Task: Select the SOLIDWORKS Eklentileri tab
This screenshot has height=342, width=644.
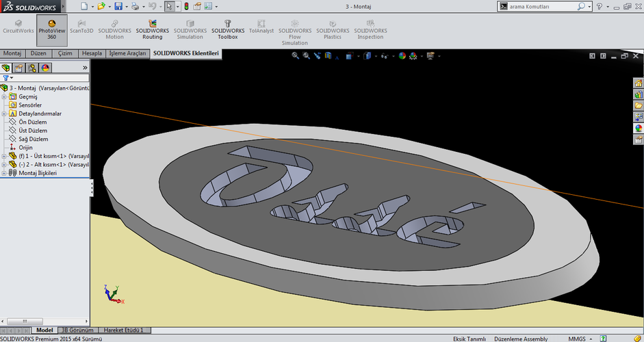Action: pyautogui.click(x=186, y=53)
